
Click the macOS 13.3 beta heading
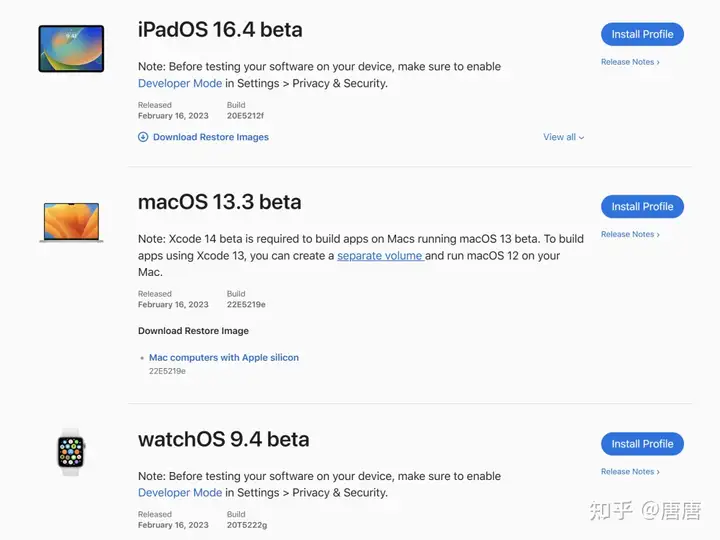[219, 202]
